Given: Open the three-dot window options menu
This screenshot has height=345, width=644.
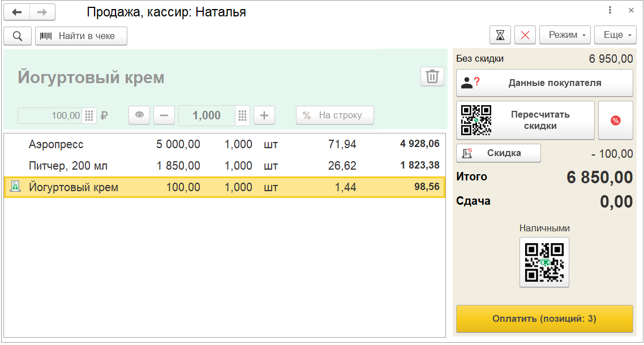Looking at the screenshot, I should 610,10.
